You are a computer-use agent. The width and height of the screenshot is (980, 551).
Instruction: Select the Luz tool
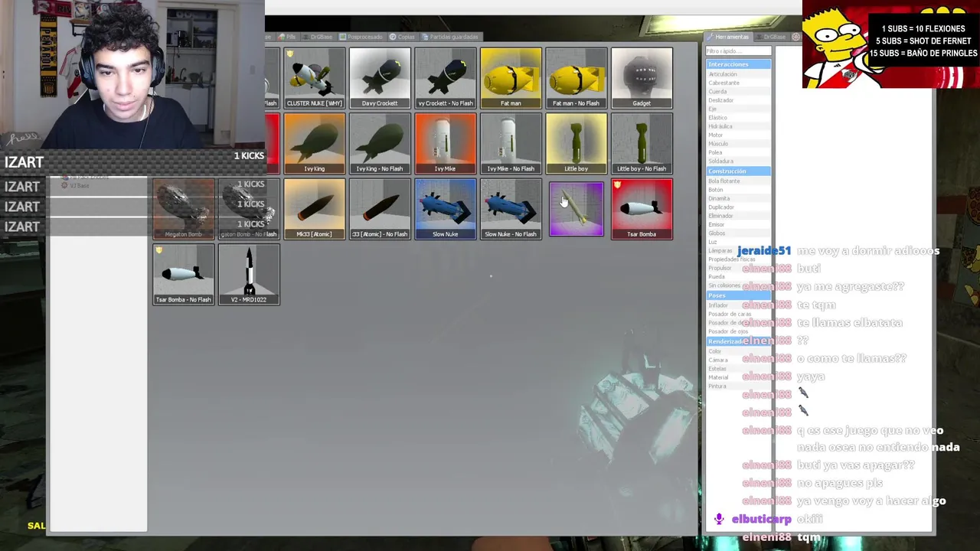[x=713, y=242]
